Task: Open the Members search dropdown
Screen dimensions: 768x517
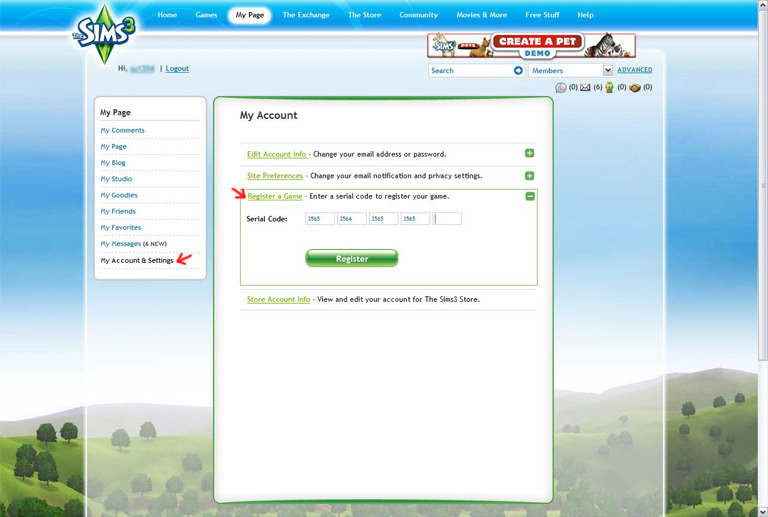Action: click(x=571, y=70)
